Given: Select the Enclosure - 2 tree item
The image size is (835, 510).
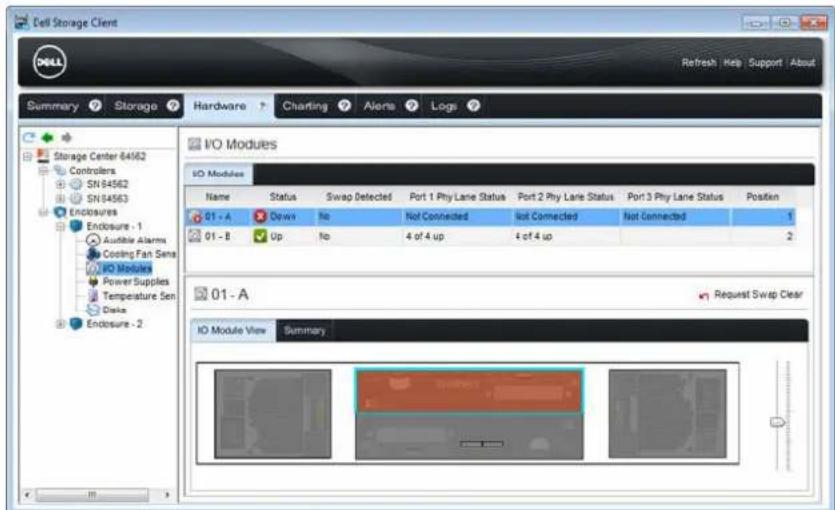Looking at the screenshot, I should [x=114, y=324].
